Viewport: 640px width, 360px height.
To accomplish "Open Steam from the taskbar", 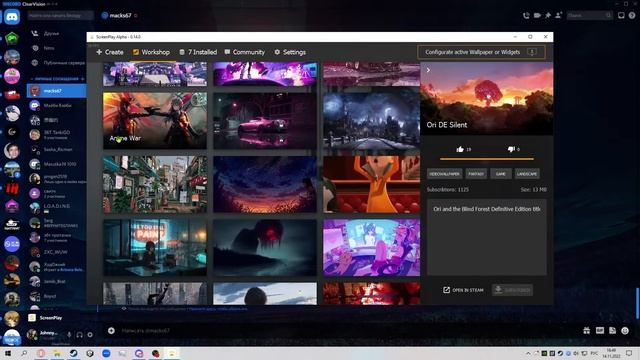I will click(x=73, y=353).
